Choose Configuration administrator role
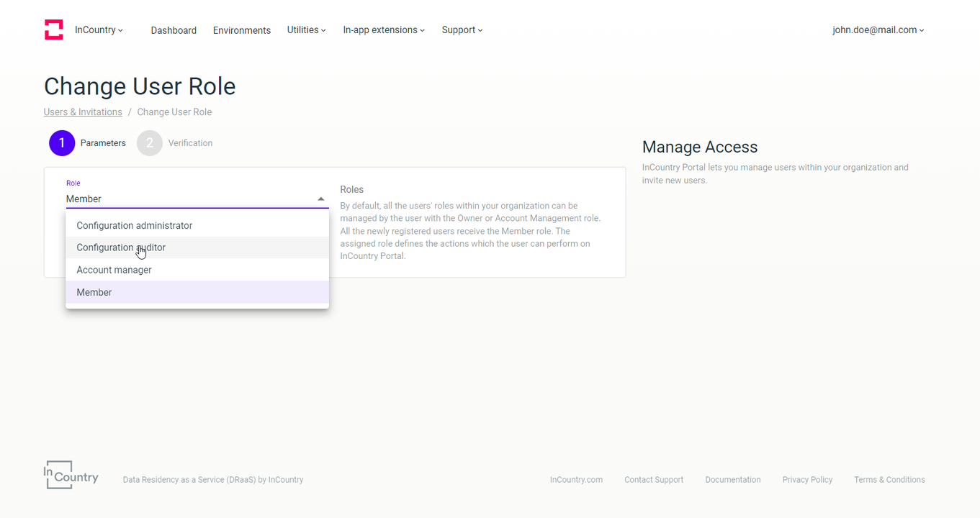The image size is (980, 518). [x=135, y=226]
